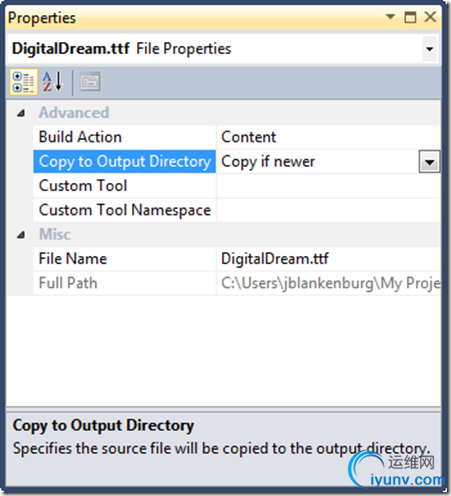Select the Build Action property row
The height and width of the screenshot is (496, 451).
coord(125,137)
